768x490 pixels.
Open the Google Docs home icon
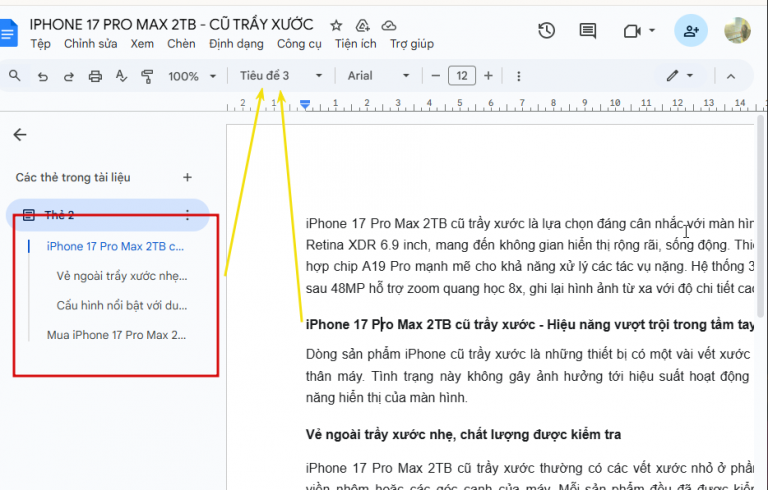[x=8, y=33]
